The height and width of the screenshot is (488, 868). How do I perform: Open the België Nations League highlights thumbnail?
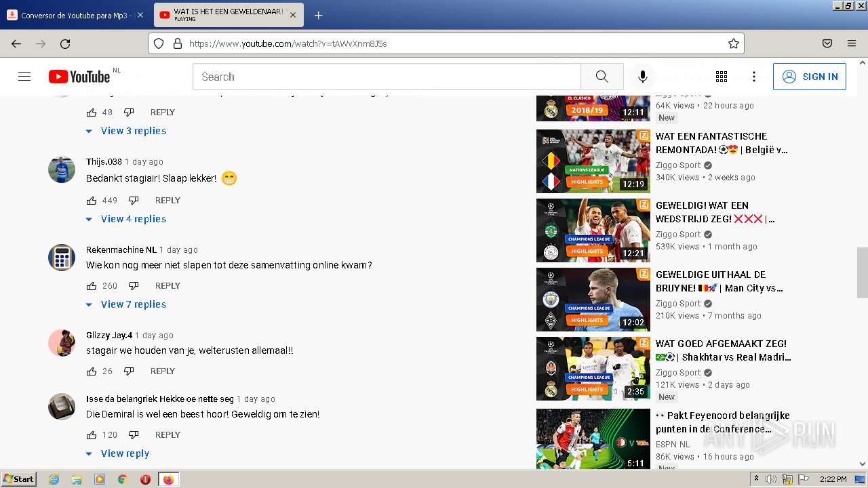(x=593, y=161)
